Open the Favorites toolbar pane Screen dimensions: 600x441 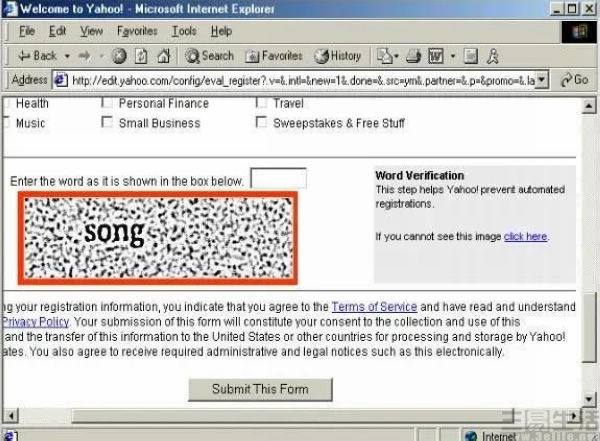[x=274, y=56]
